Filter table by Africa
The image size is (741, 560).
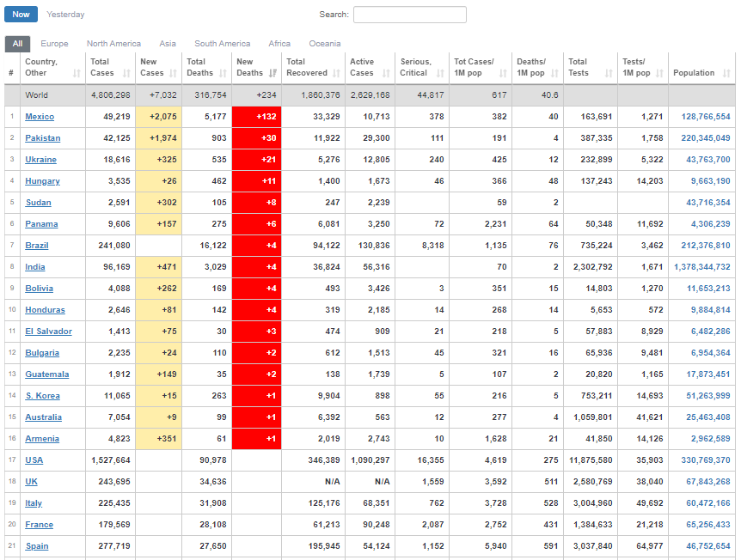279,44
